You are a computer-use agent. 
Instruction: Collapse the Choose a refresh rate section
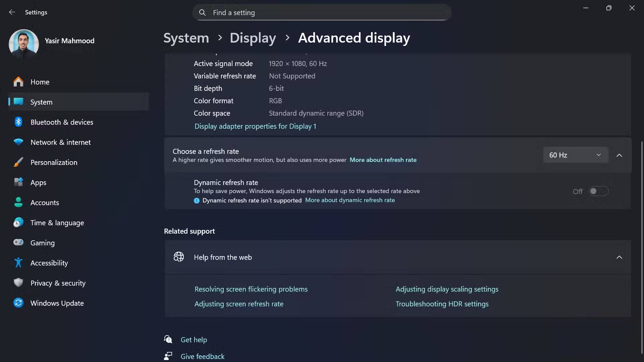coord(619,155)
